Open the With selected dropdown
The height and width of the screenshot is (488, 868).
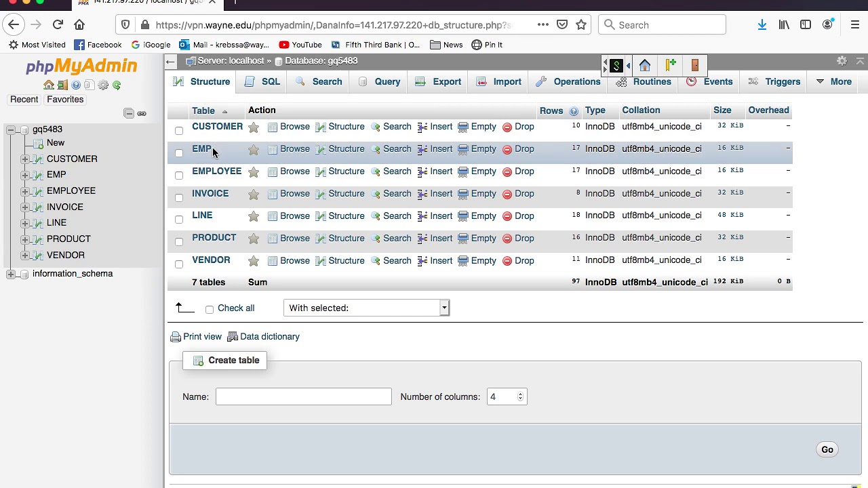coord(366,308)
